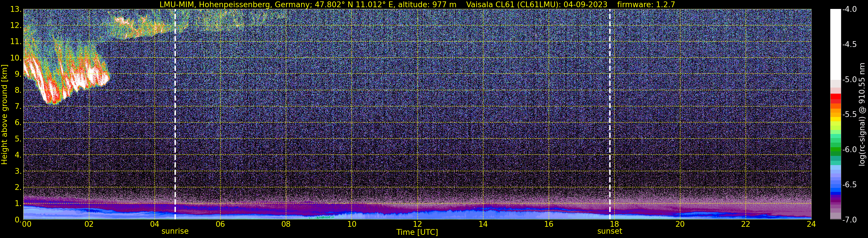Click the height axis tick label '13.'
Viewport: 868px width, 238px height.
click(16, 10)
